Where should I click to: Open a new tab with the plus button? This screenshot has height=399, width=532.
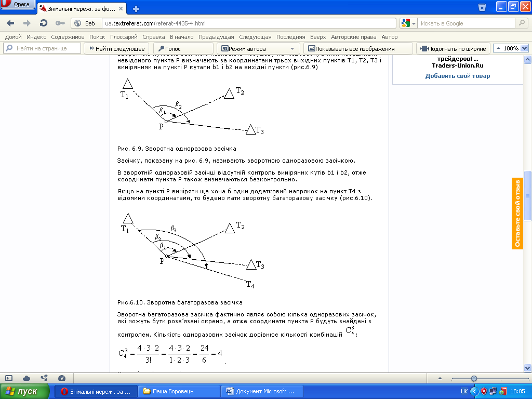(x=136, y=9)
